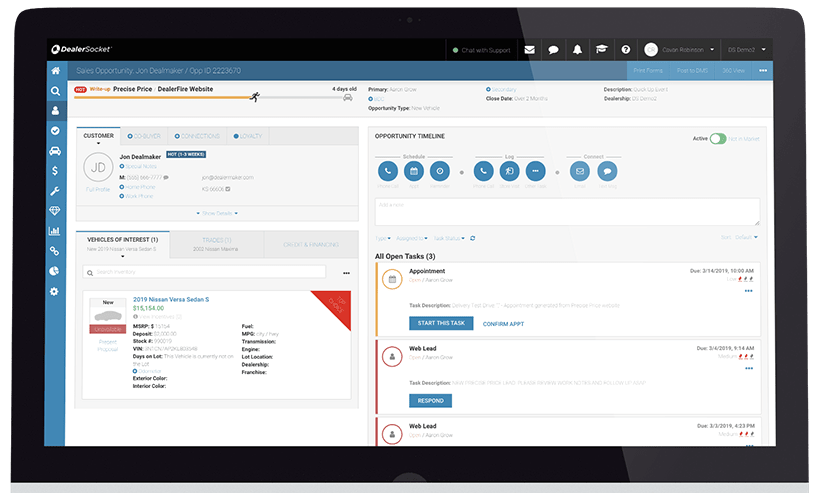Click in the Add a note field
819x493 pixels.
[x=567, y=212]
